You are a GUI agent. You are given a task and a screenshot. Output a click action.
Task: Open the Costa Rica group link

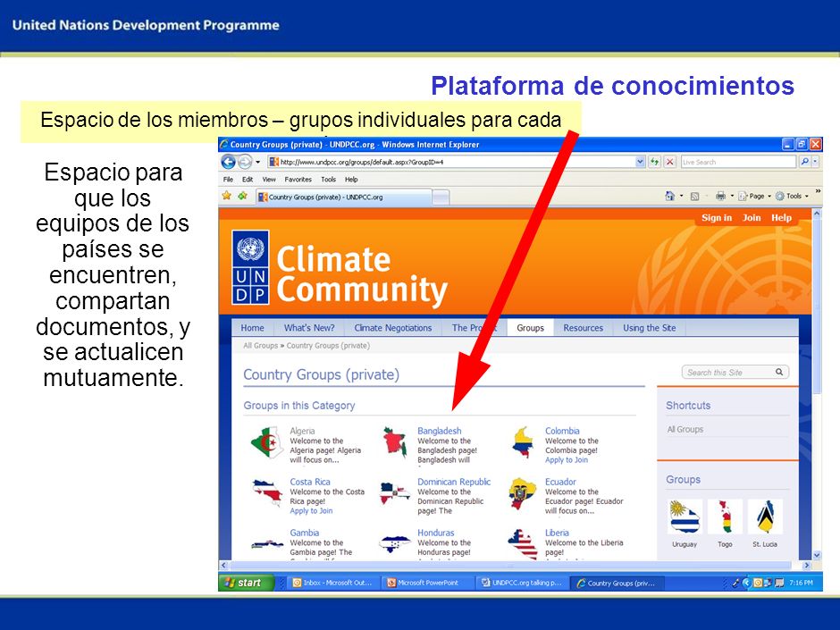click(x=310, y=482)
